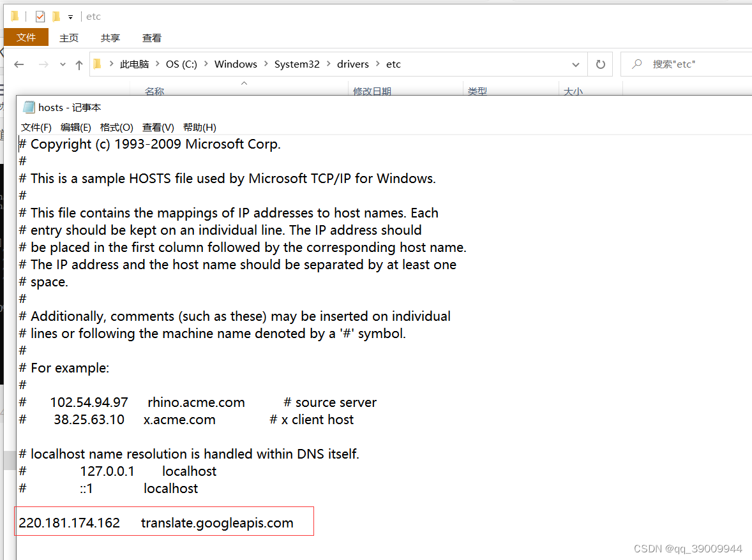This screenshot has height=560, width=752.
Task: Open the 文件 ribbon tab in Explorer
Action: click(26, 38)
